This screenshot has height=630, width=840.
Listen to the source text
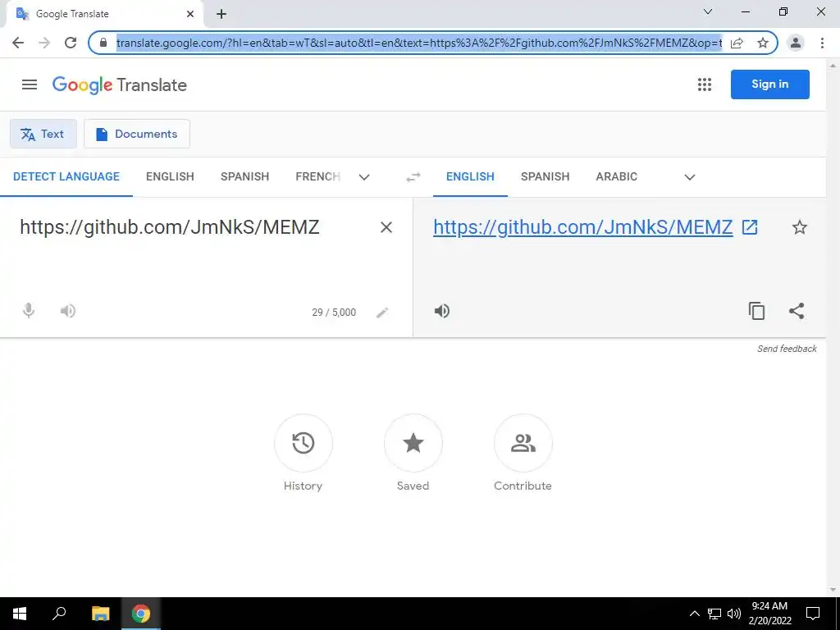pyautogui.click(x=68, y=311)
